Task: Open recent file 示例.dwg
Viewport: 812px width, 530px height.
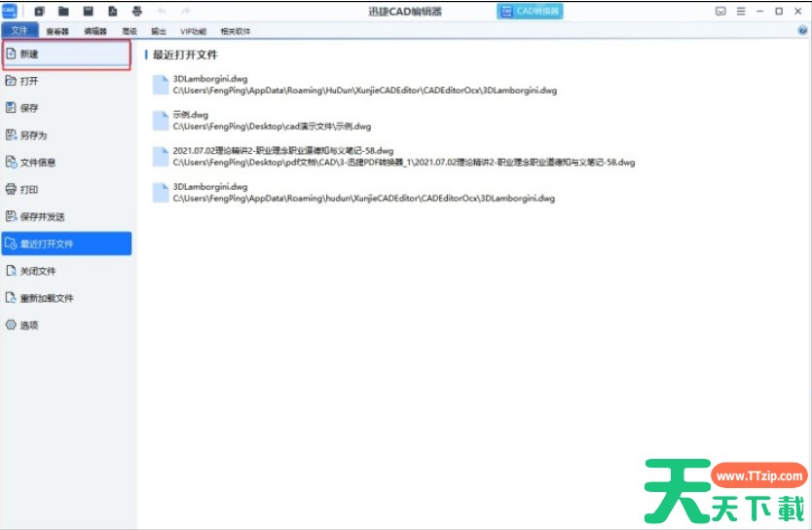Action: (262, 120)
